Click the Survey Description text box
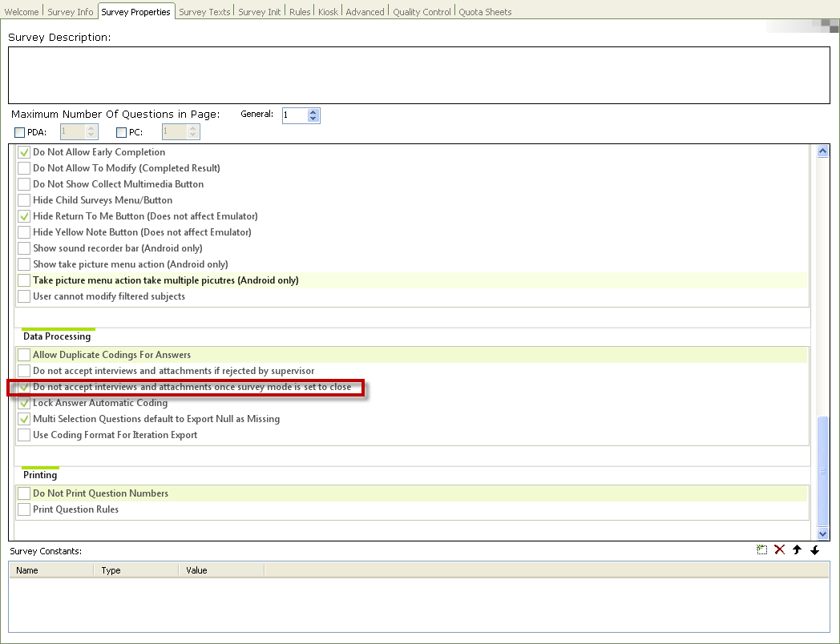Image resolution: width=840 pixels, height=644 pixels. click(419, 75)
